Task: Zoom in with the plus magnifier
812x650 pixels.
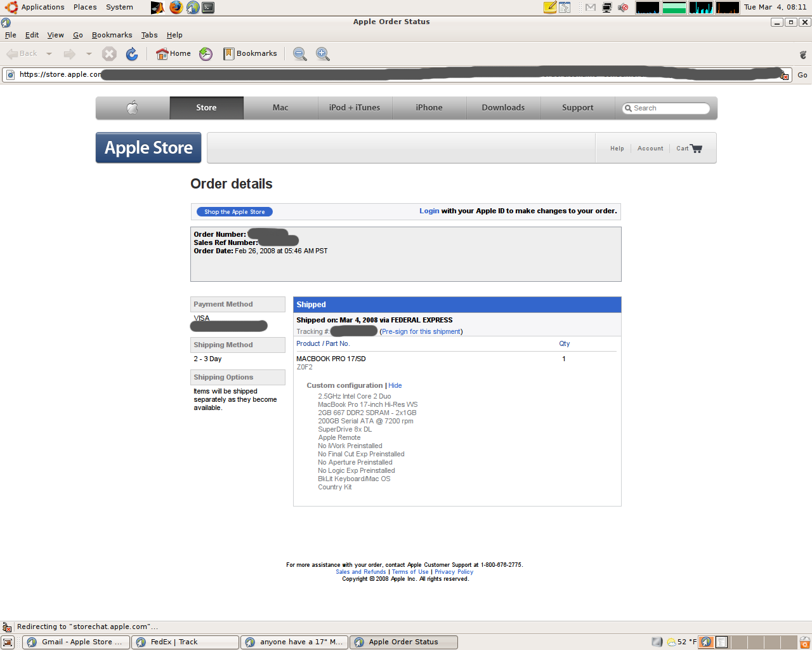Action: click(323, 54)
